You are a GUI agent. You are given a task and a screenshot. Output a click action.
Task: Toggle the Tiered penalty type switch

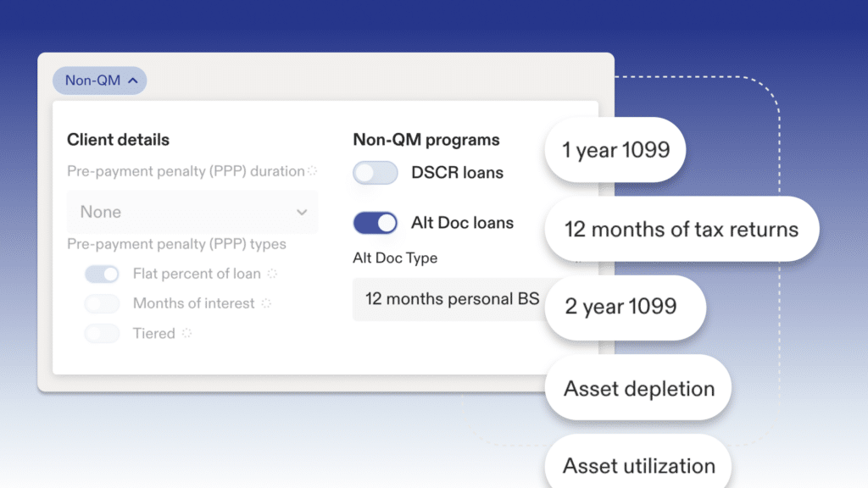point(102,334)
